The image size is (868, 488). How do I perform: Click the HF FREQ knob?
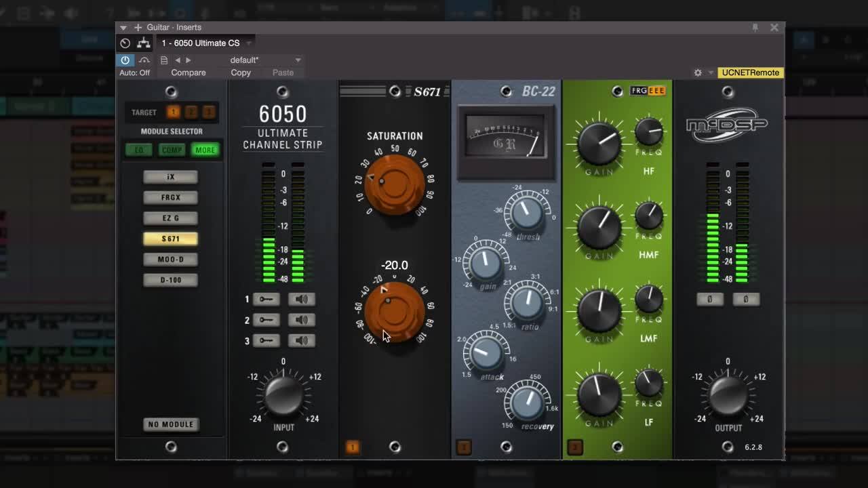point(649,131)
